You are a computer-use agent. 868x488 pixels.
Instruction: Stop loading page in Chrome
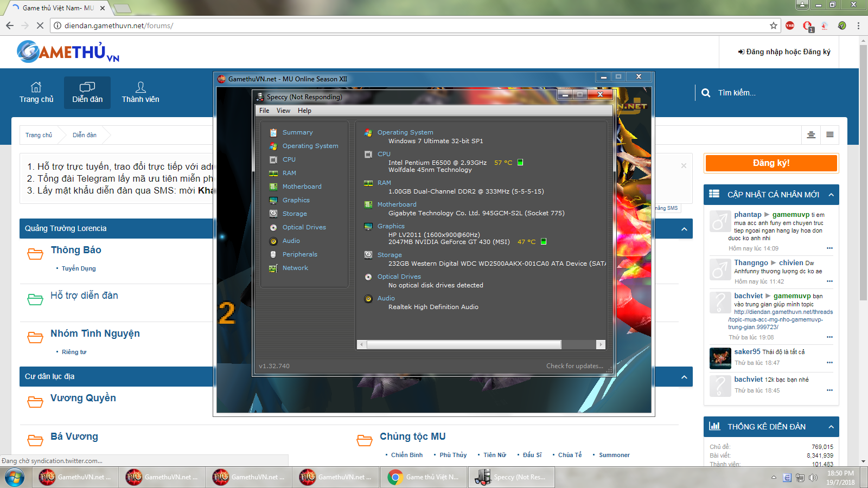(40, 25)
